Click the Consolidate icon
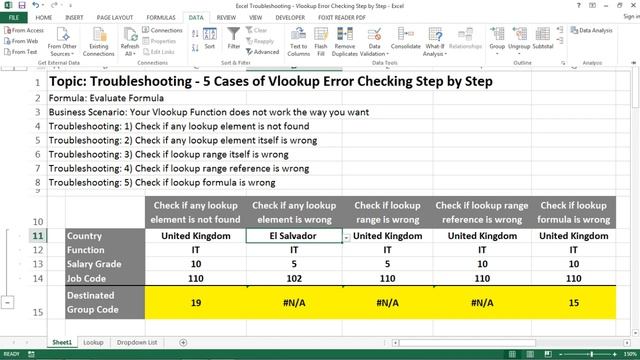The image size is (640, 360). pyautogui.click(x=405, y=39)
